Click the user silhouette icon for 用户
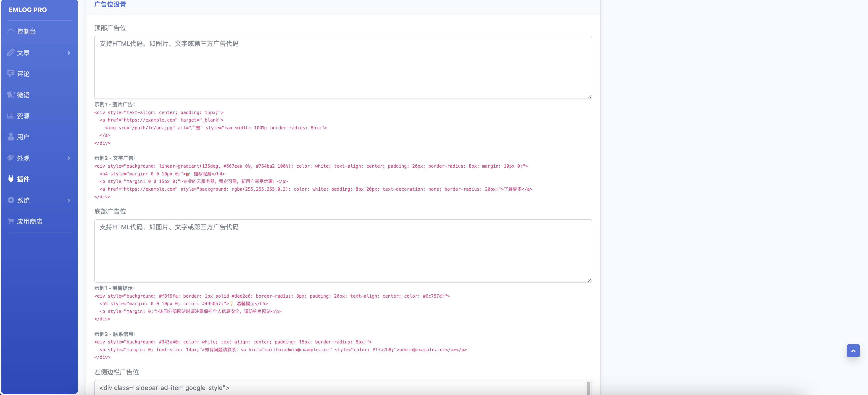This screenshot has height=395, width=868. tap(11, 137)
